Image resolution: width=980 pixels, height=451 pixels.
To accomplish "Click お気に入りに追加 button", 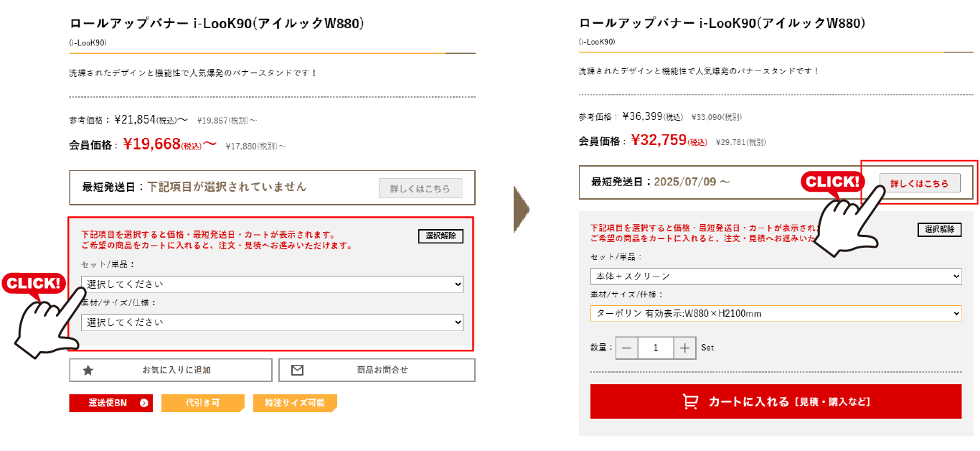I will tap(171, 371).
